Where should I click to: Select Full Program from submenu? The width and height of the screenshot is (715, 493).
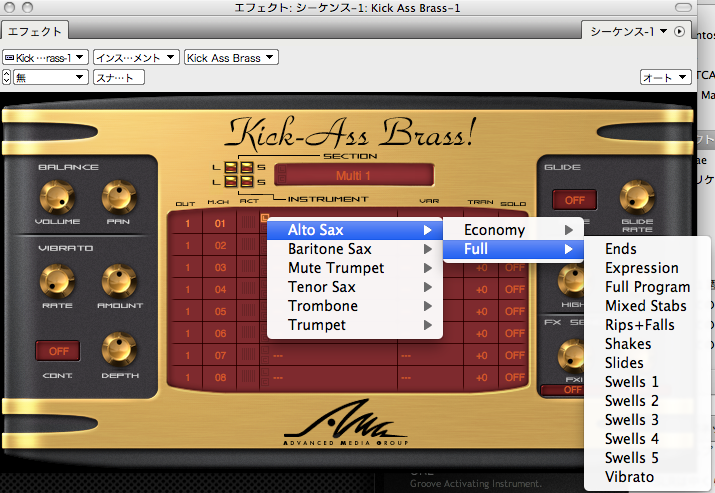click(x=648, y=287)
